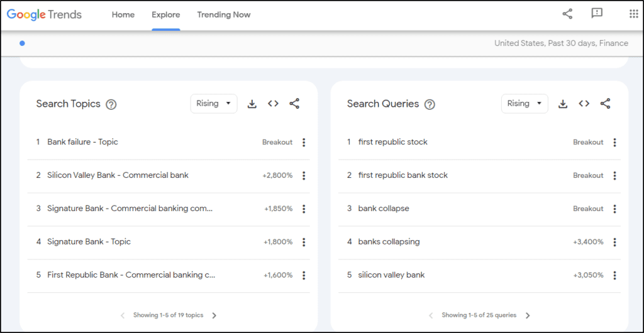Go to previous page of topics

pos(123,315)
